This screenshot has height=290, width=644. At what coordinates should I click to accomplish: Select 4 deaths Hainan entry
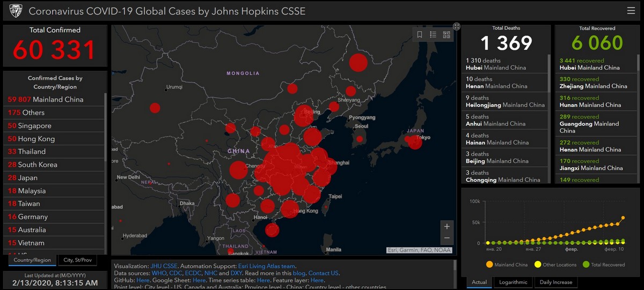tap(504, 139)
